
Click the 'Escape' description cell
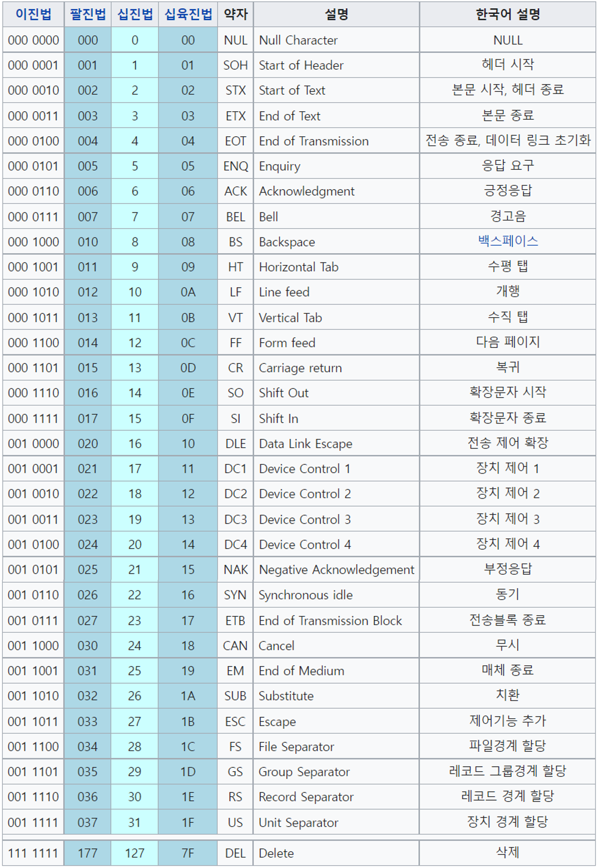336,721
